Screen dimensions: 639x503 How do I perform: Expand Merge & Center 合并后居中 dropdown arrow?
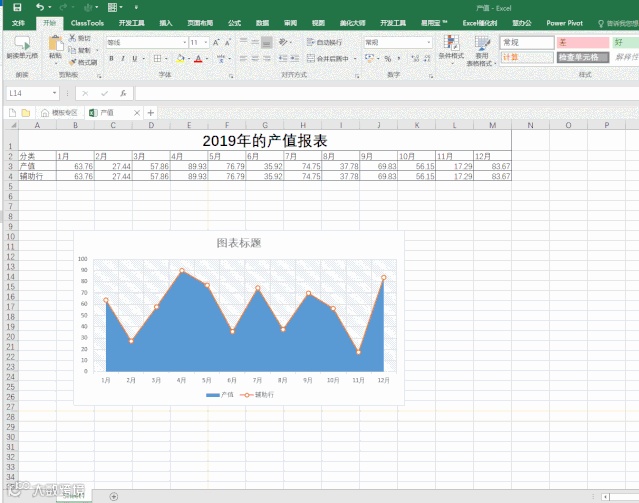[355, 59]
